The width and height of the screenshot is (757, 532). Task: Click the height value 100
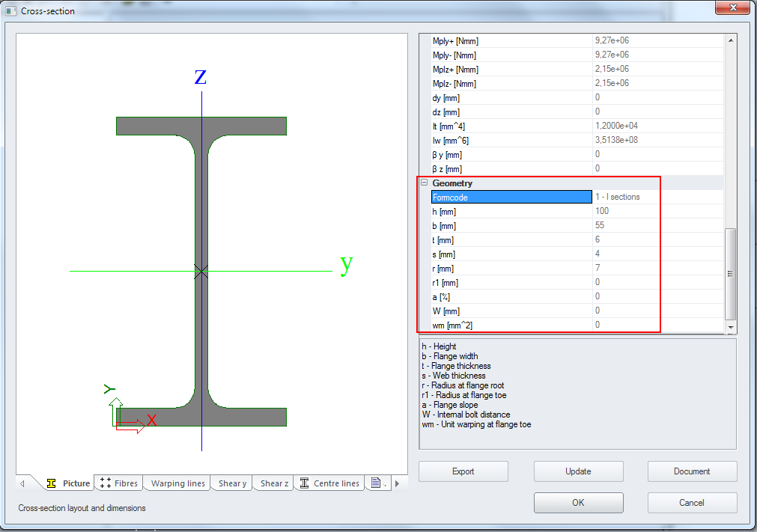tap(602, 211)
